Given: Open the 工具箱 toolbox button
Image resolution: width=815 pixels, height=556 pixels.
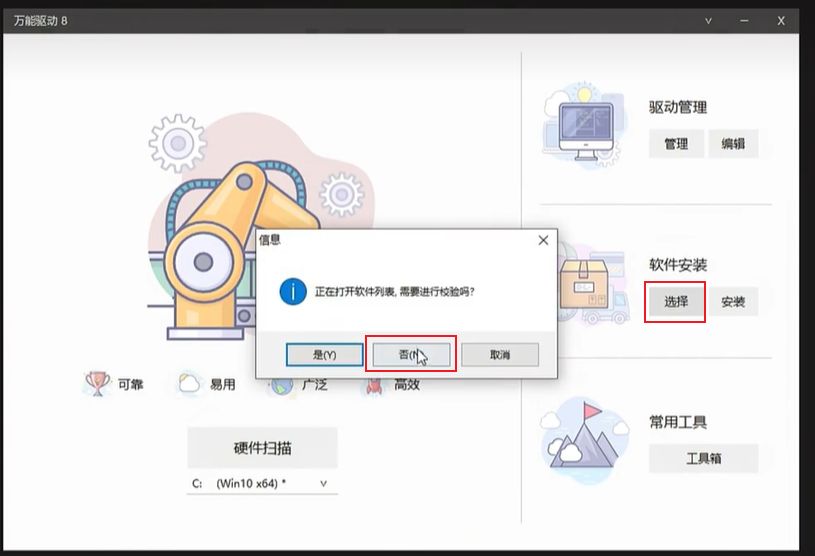Looking at the screenshot, I should [703, 459].
